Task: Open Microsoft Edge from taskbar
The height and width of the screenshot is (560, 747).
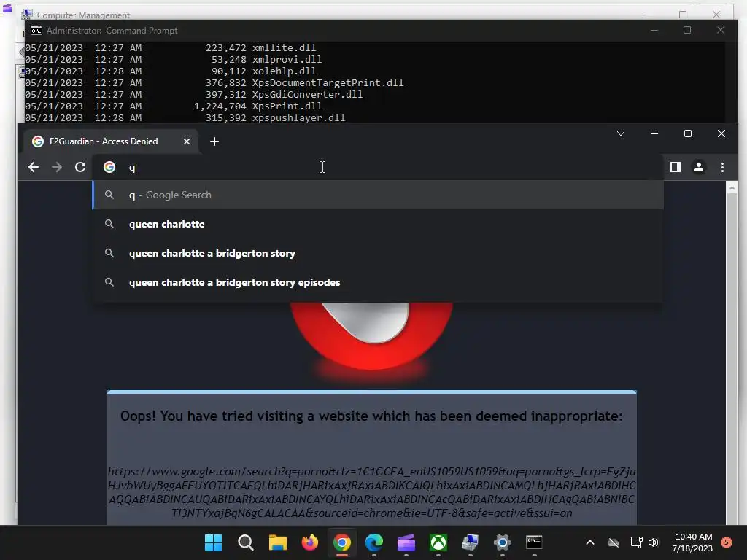Action: (374, 542)
